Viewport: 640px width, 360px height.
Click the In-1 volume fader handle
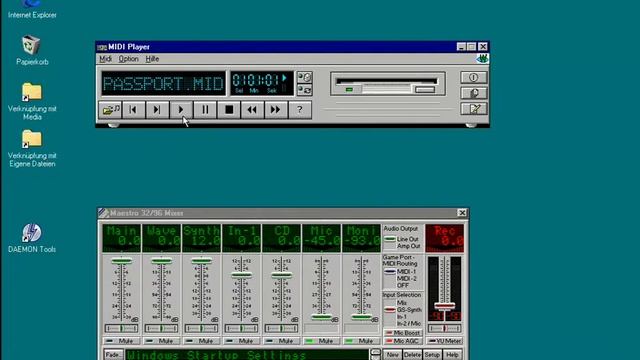(x=242, y=276)
